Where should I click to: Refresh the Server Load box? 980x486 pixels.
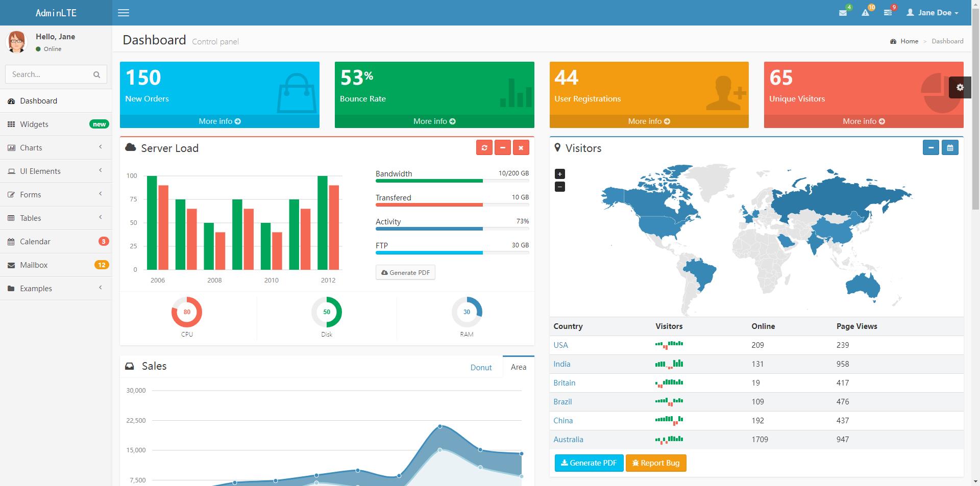click(x=484, y=148)
